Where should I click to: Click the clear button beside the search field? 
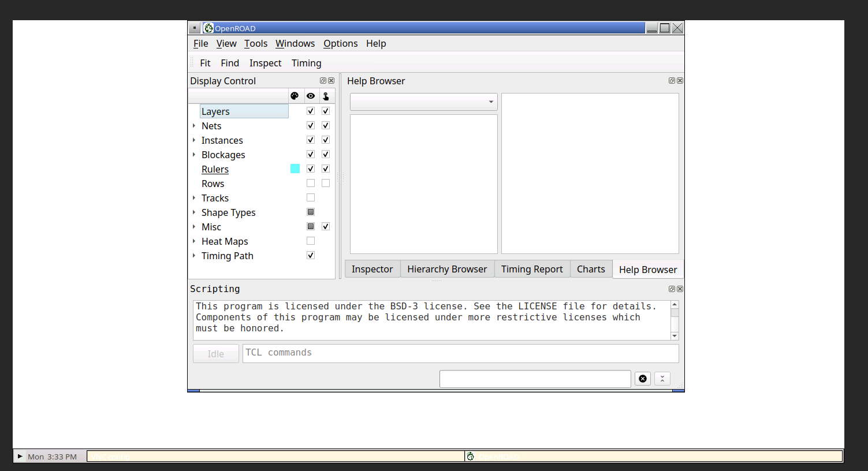643,379
